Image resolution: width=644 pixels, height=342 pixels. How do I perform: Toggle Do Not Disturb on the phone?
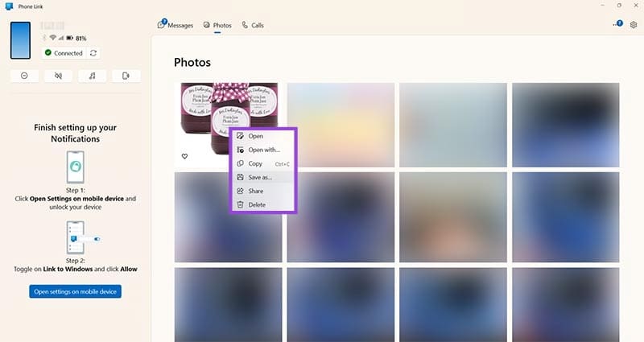[x=25, y=76]
